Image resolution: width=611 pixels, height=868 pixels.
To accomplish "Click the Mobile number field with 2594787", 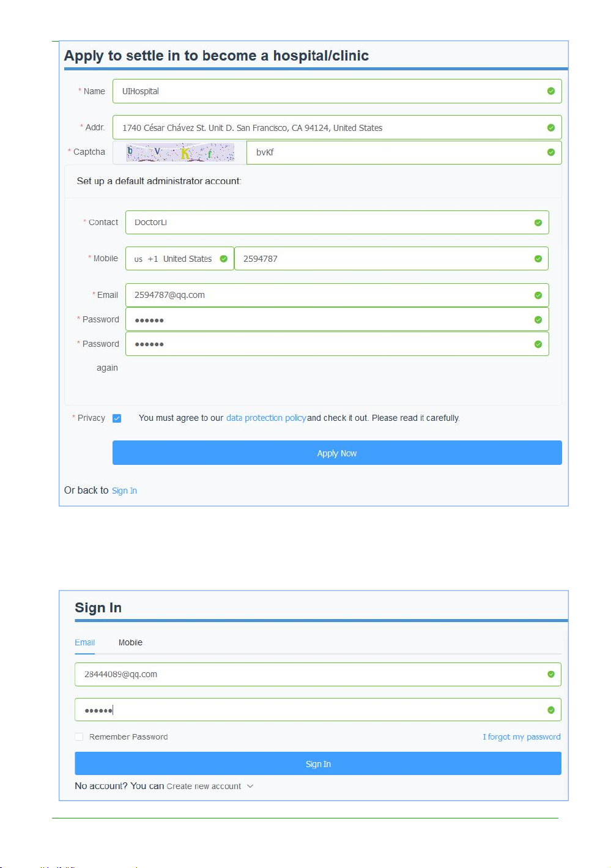I will point(391,259).
